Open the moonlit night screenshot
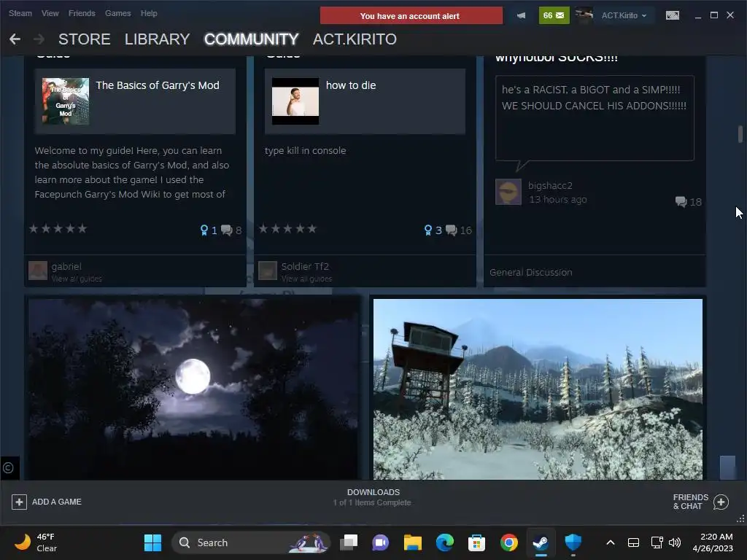The height and width of the screenshot is (560, 747). click(193, 389)
